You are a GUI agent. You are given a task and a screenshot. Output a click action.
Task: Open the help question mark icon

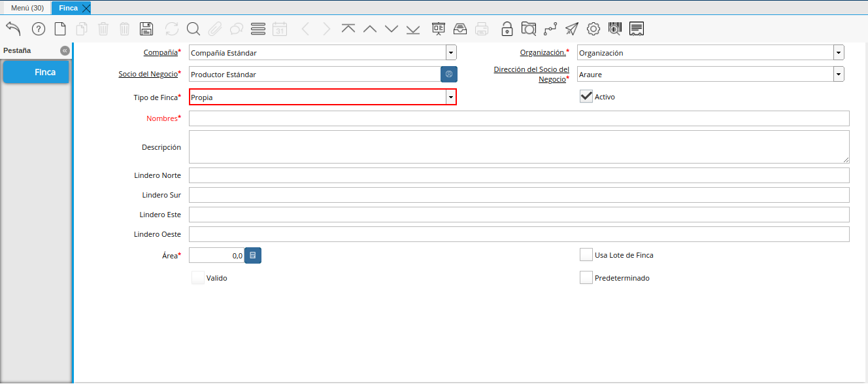click(39, 29)
